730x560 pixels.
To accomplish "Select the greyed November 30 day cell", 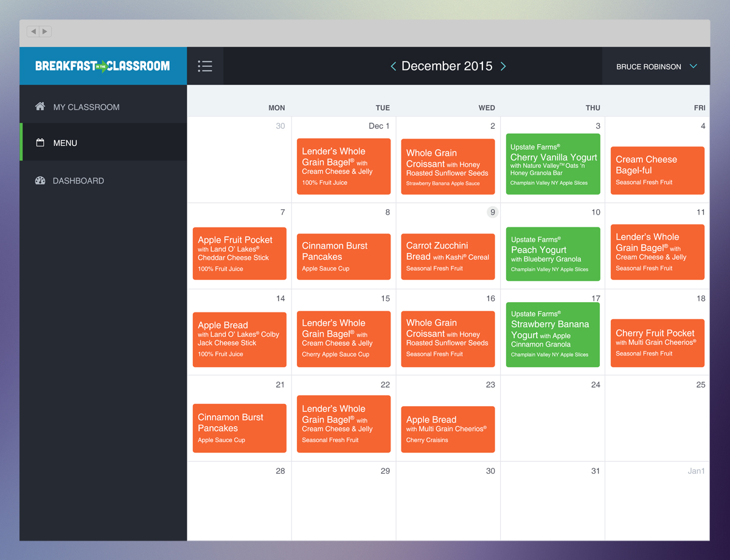I will 240,160.
